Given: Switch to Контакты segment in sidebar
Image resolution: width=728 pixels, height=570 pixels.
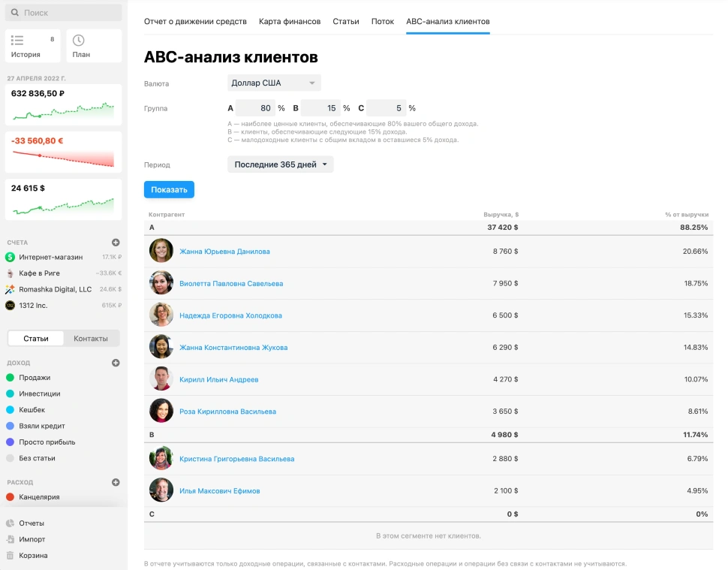Looking at the screenshot, I should (x=91, y=338).
